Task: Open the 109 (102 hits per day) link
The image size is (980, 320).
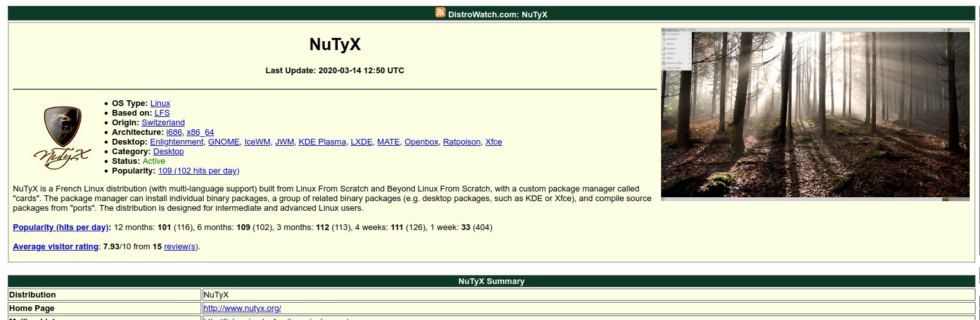Action: (x=199, y=171)
